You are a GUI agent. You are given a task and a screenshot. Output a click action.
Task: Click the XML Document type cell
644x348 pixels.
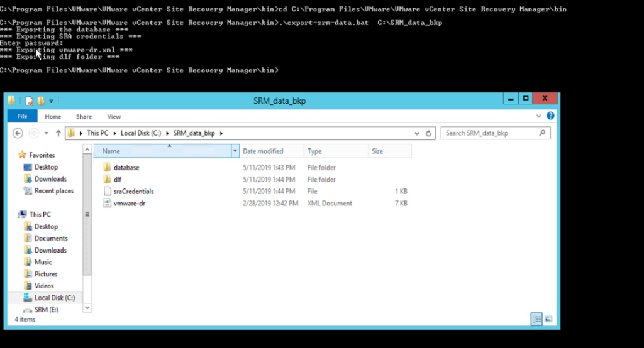330,203
